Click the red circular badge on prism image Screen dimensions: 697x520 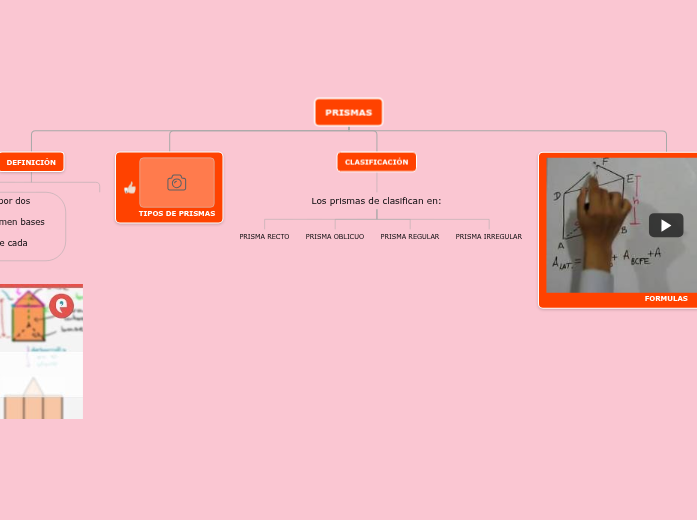pyautogui.click(x=61, y=305)
